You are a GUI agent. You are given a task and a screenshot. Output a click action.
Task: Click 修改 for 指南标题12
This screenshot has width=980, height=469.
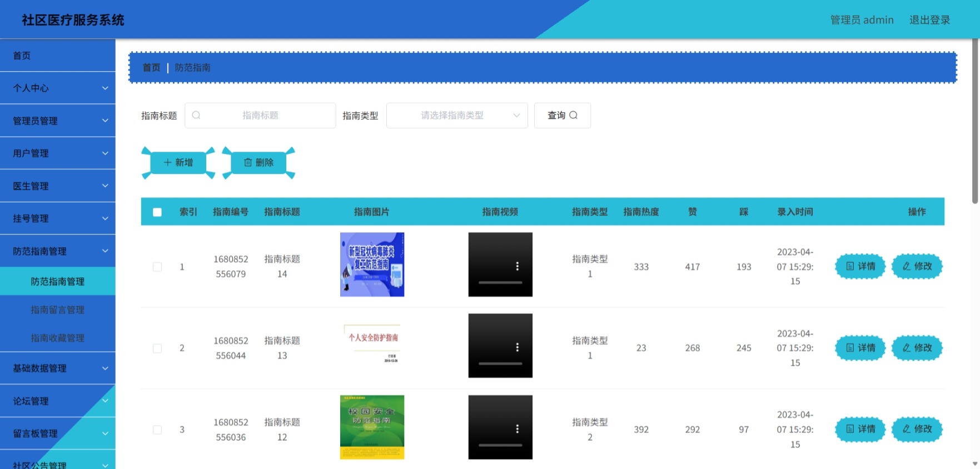coord(917,429)
